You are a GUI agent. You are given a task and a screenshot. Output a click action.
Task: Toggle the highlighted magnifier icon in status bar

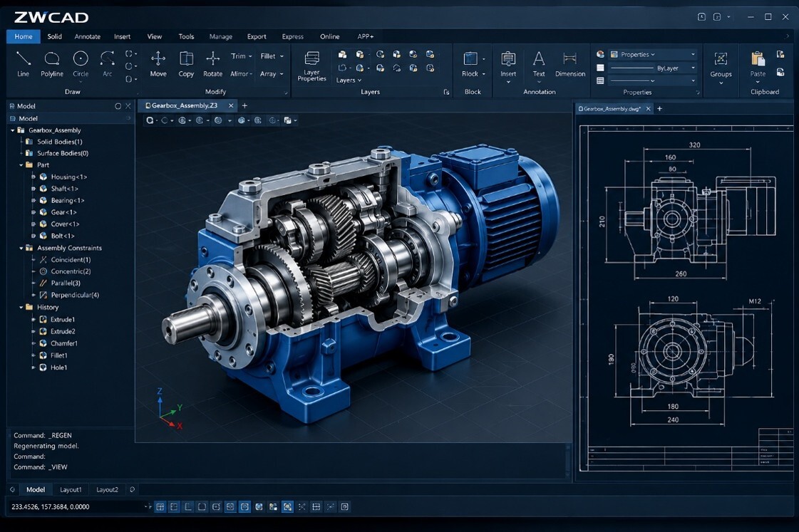click(287, 506)
